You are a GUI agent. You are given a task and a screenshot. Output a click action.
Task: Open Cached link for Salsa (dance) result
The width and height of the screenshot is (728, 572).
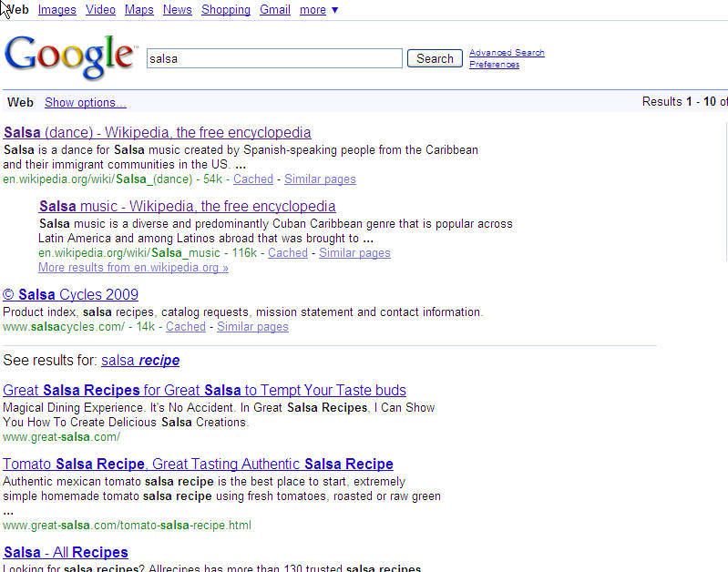click(x=253, y=179)
